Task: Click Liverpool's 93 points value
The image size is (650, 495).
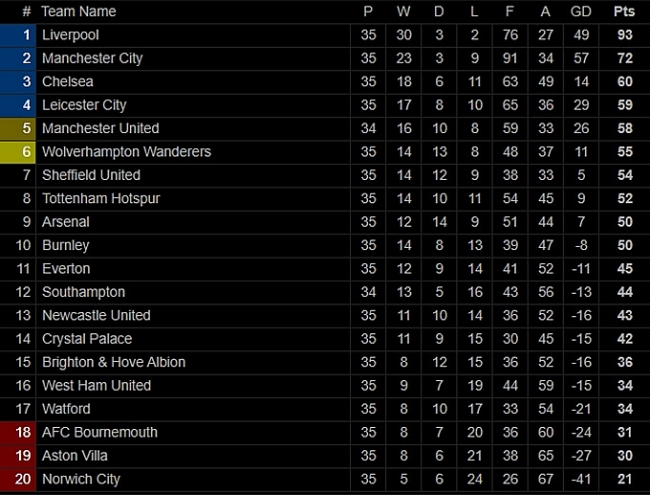Action: coord(624,35)
